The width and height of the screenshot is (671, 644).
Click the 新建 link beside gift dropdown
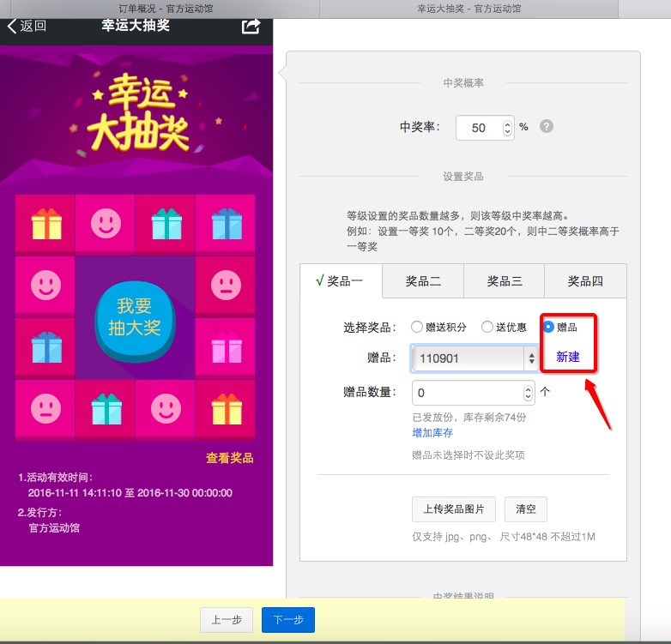(568, 357)
